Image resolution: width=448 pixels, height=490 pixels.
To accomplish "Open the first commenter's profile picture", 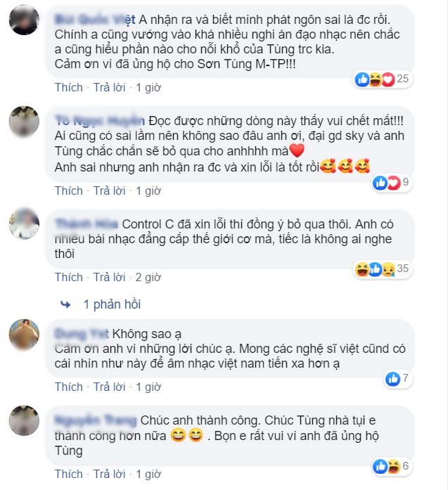I will point(24,20).
